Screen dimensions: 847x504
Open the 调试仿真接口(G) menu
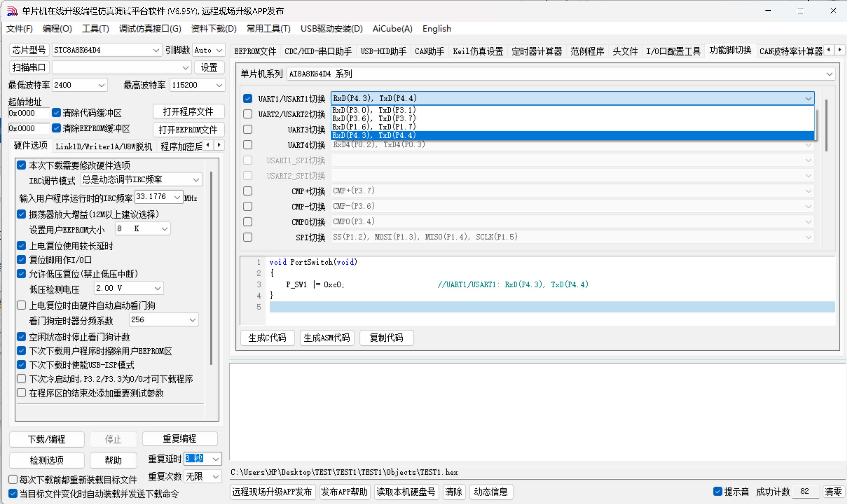tap(150, 29)
